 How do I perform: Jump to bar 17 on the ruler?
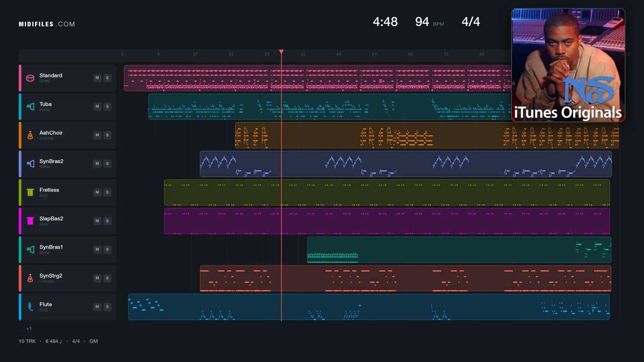point(195,54)
